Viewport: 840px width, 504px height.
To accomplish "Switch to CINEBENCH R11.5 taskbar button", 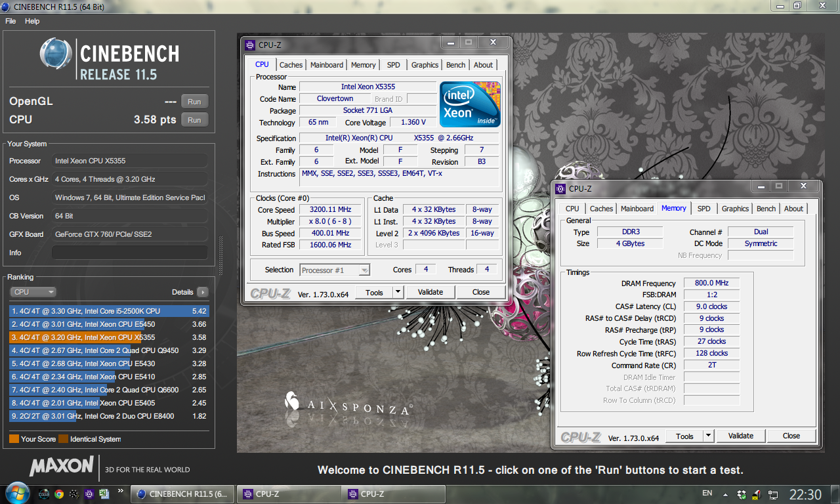I will (x=183, y=494).
